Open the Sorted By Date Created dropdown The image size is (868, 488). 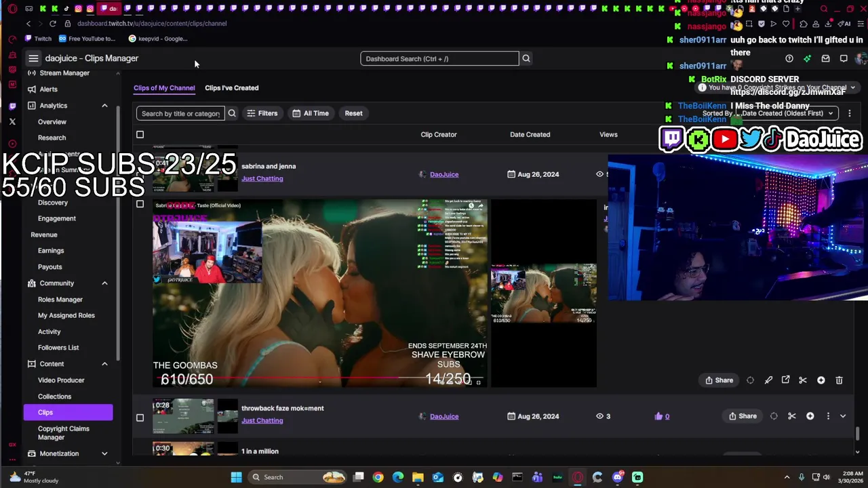785,113
